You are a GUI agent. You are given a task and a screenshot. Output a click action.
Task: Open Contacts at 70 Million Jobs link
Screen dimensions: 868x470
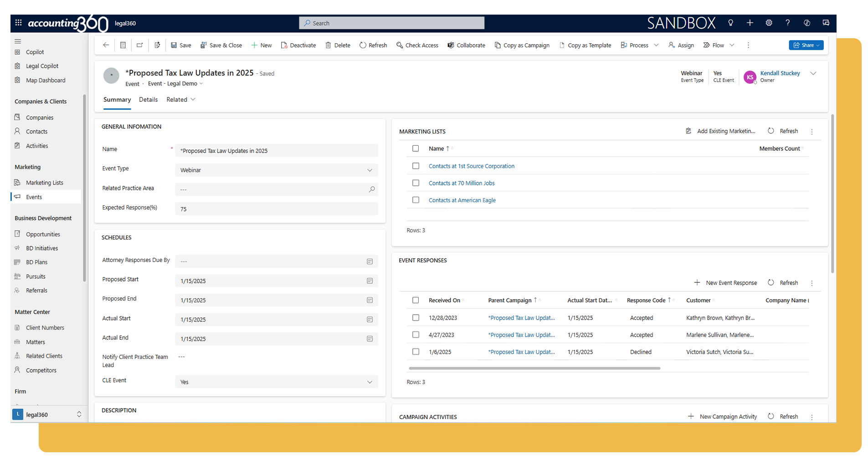[x=461, y=183]
